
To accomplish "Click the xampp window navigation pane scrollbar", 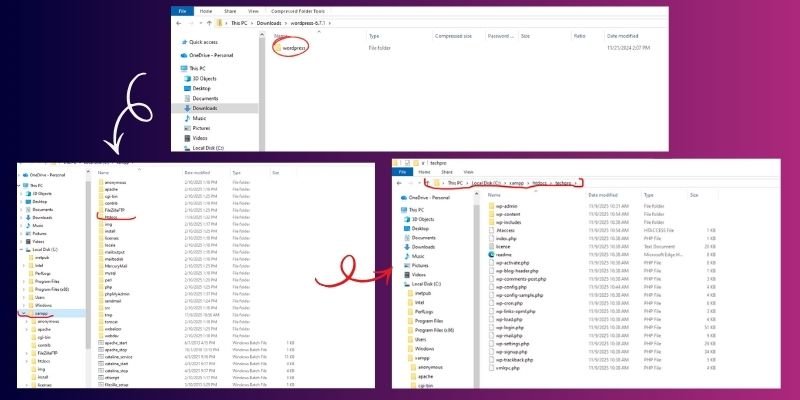I will click(x=88, y=265).
